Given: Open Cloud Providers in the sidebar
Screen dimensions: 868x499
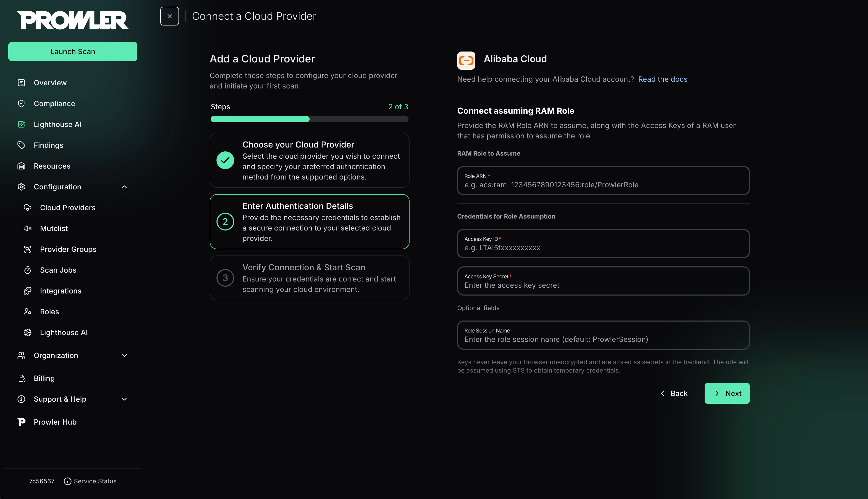Looking at the screenshot, I should click(67, 208).
